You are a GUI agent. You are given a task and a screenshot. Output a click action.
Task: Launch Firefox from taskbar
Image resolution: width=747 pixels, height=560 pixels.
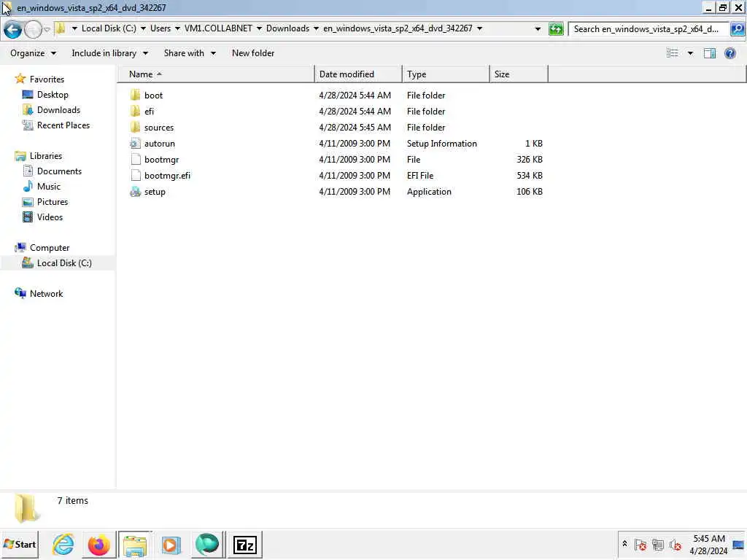tap(99, 544)
